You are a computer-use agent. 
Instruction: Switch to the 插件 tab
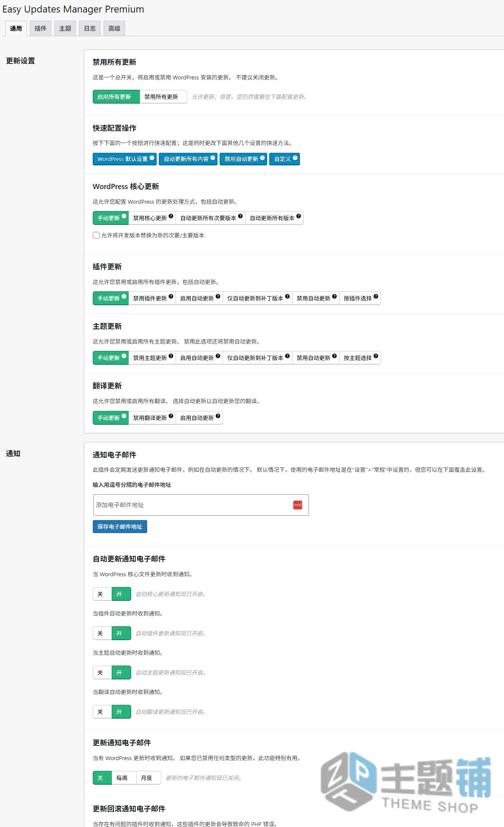pos(41,28)
